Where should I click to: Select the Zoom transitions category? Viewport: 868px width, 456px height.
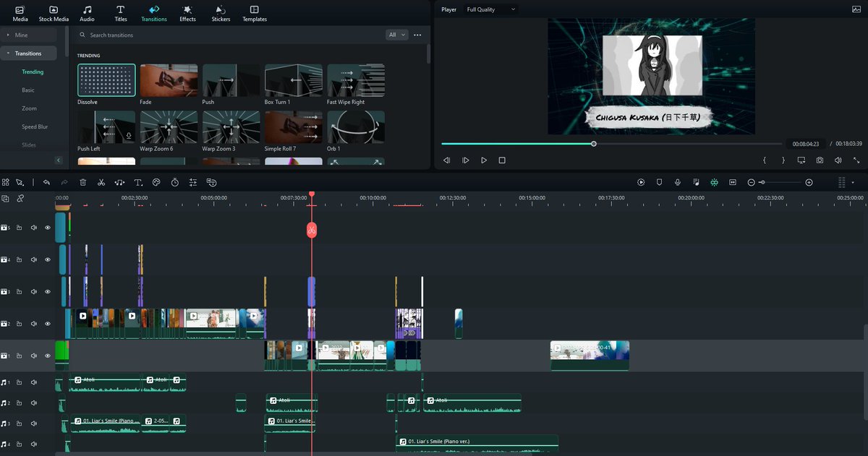tap(29, 108)
